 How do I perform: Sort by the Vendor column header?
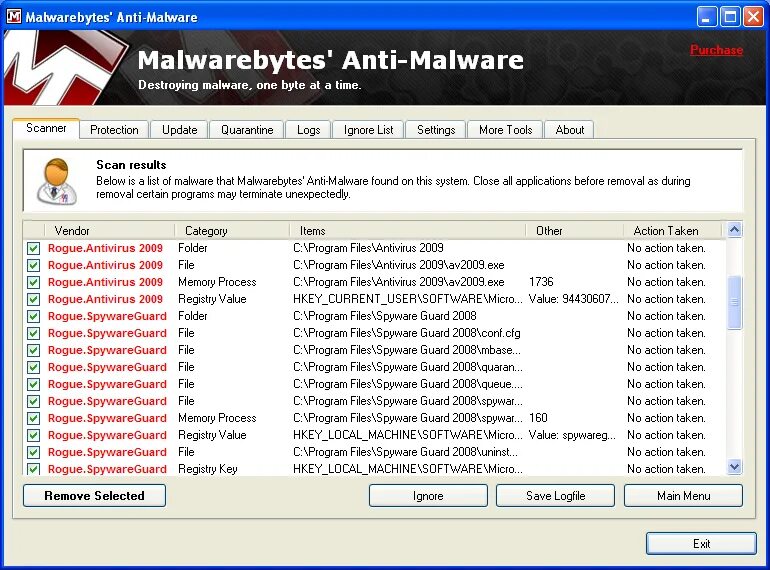click(109, 231)
